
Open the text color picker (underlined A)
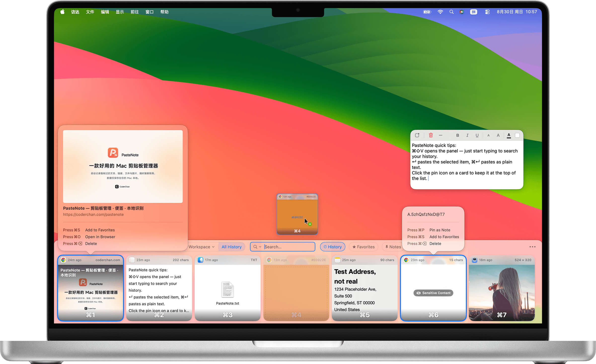point(509,136)
